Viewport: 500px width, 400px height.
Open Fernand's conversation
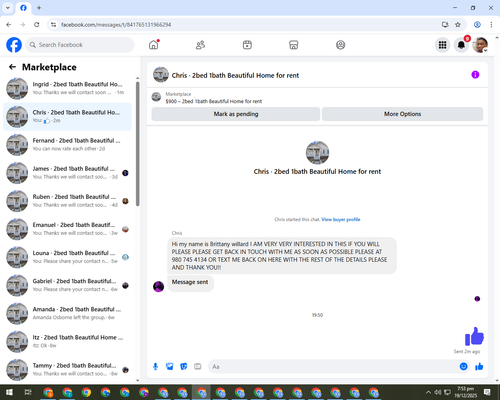pyautogui.click(x=67, y=145)
